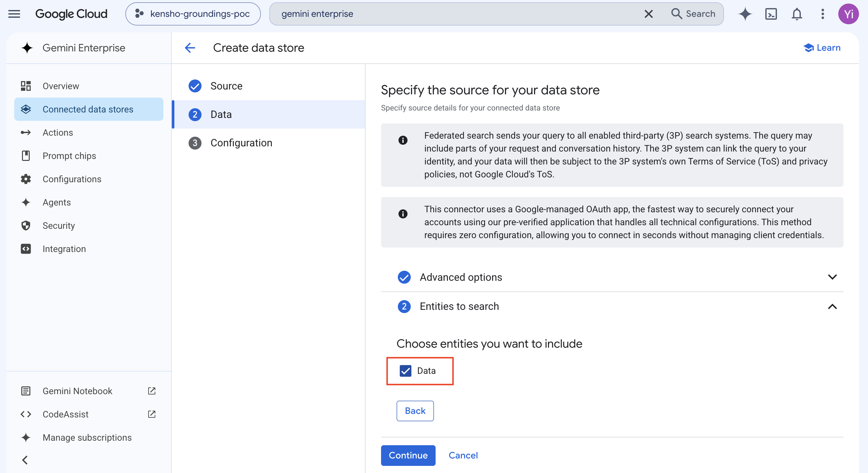Open the Learn panel
868x473 pixels.
coord(822,48)
